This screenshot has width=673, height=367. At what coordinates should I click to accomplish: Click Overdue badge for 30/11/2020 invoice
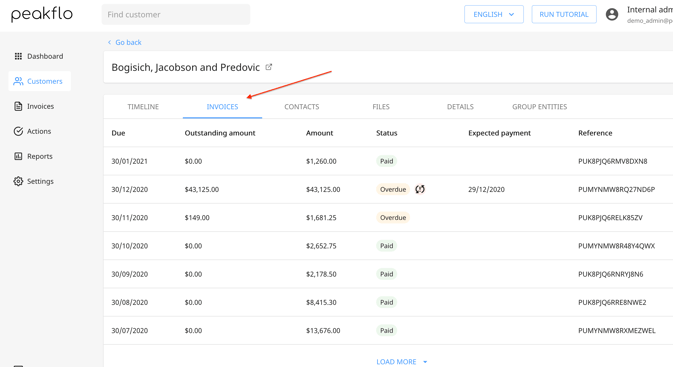(x=393, y=218)
